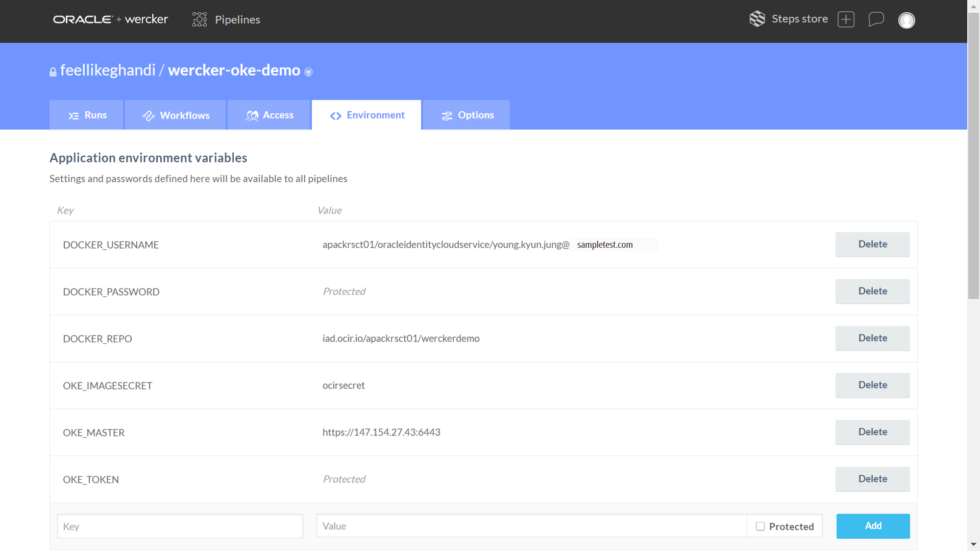Open the user avatar menu
This screenshot has width=980, height=551.
[x=906, y=20]
